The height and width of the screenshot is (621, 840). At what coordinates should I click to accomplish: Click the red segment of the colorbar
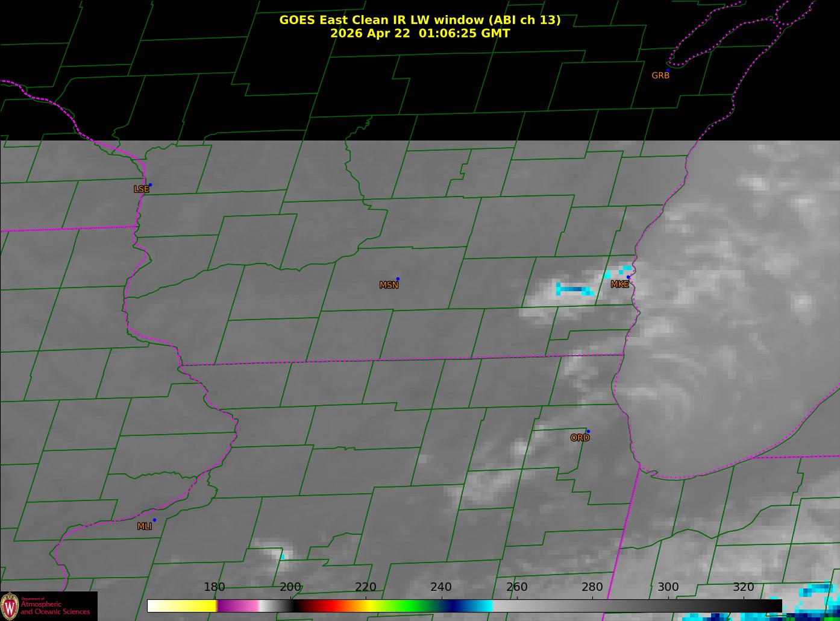(x=325, y=605)
